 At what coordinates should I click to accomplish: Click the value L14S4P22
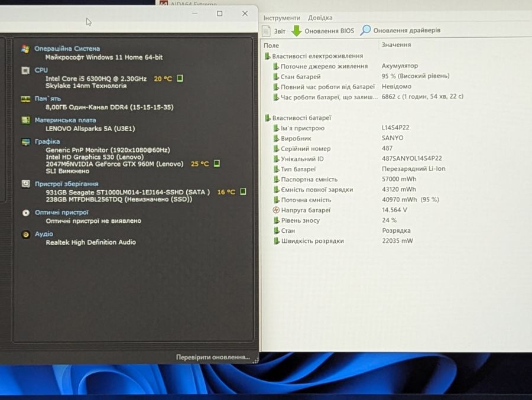pyautogui.click(x=395, y=128)
